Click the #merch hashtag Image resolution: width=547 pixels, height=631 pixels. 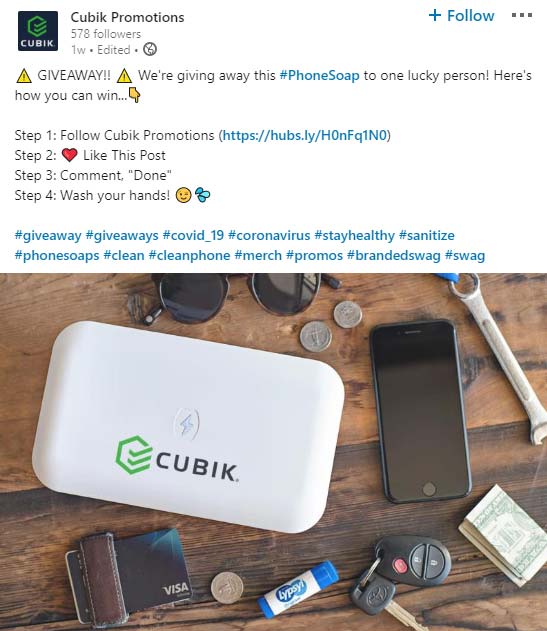[258, 256]
